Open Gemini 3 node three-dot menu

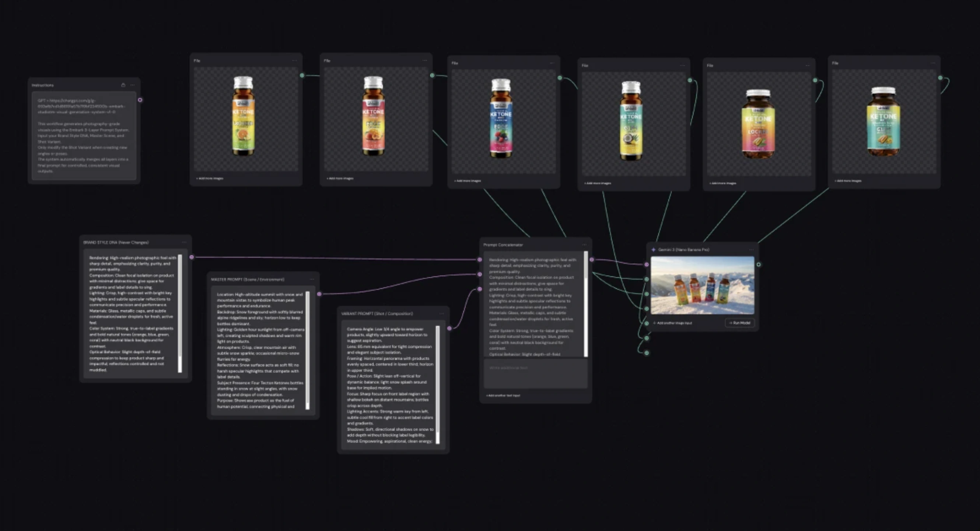tap(751, 250)
